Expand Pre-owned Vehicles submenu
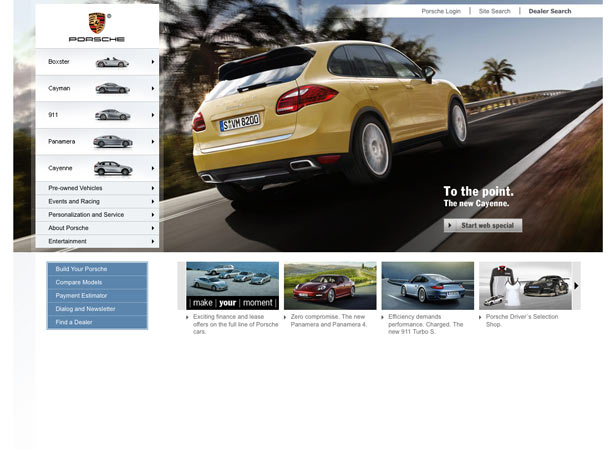 pos(97,188)
